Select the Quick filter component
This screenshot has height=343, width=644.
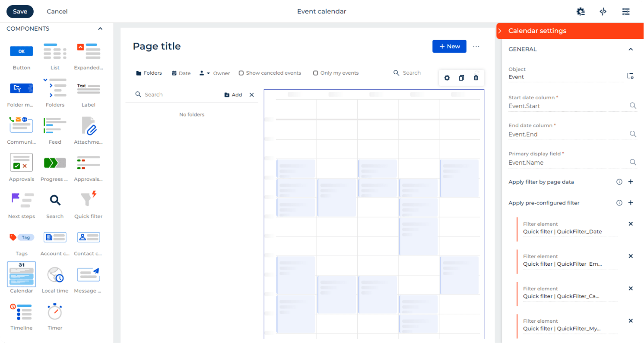(88, 201)
